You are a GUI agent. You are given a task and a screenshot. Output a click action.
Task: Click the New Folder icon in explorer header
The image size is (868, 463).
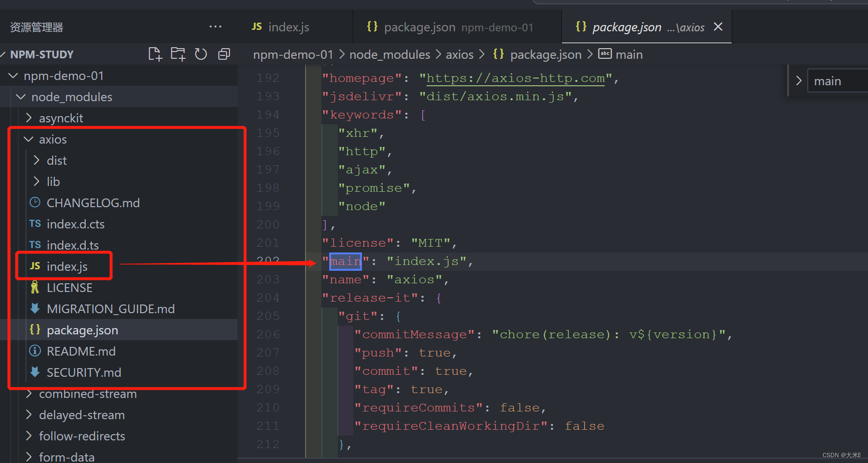pos(178,54)
